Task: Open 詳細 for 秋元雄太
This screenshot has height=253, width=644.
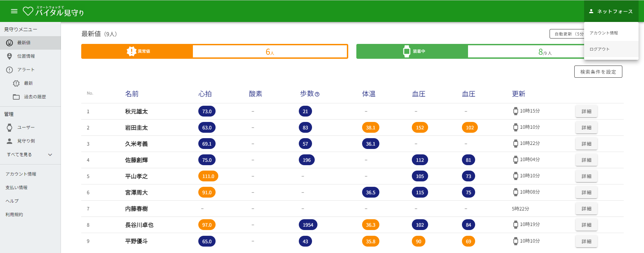Action: (x=586, y=111)
